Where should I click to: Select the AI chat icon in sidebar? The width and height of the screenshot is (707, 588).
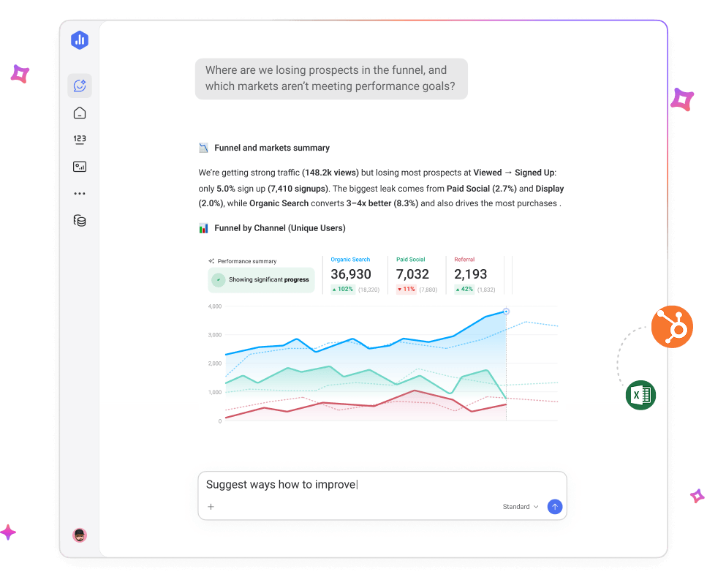[79, 85]
